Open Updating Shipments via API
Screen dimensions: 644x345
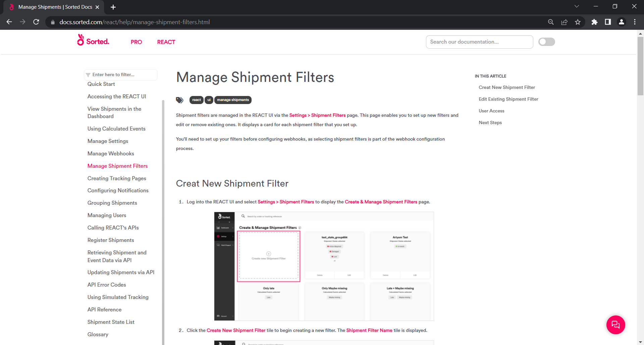[121, 272]
